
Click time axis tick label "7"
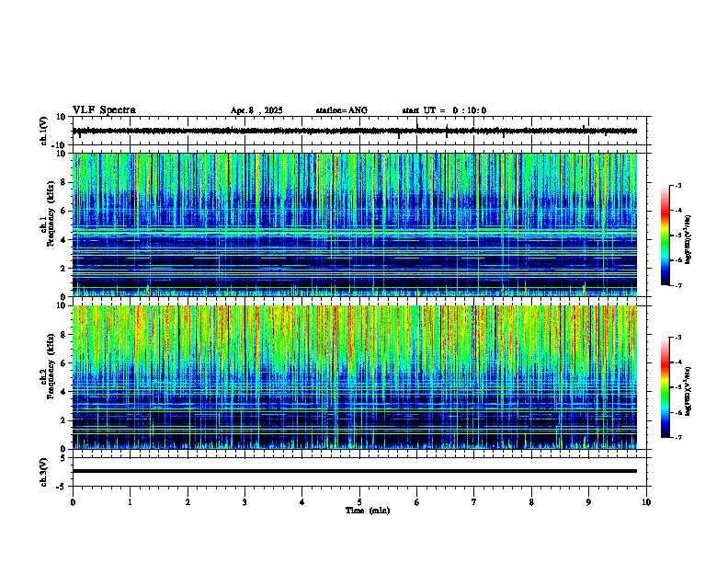[474, 502]
